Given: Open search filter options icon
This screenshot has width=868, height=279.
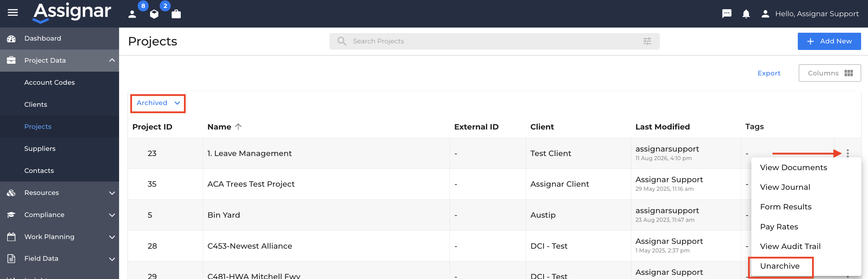Looking at the screenshot, I should pyautogui.click(x=647, y=41).
